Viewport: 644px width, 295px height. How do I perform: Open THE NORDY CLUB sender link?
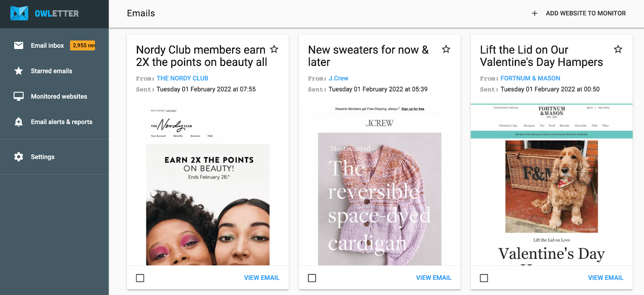pos(182,78)
